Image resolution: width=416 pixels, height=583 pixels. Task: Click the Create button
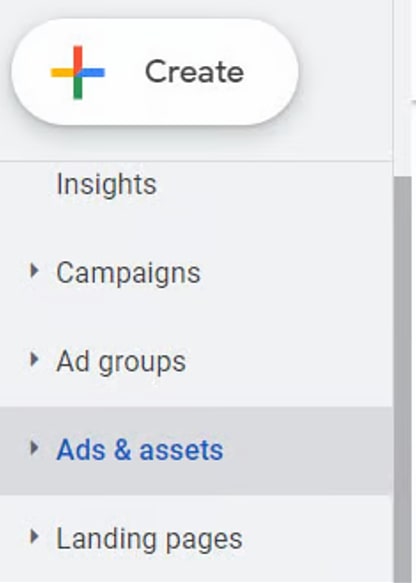155,72
